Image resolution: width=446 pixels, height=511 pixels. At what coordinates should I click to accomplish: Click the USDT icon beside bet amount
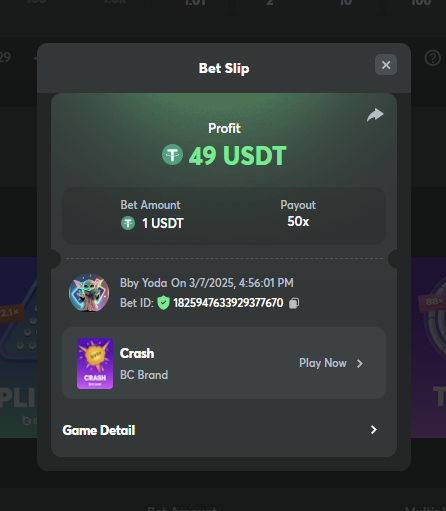click(128, 223)
